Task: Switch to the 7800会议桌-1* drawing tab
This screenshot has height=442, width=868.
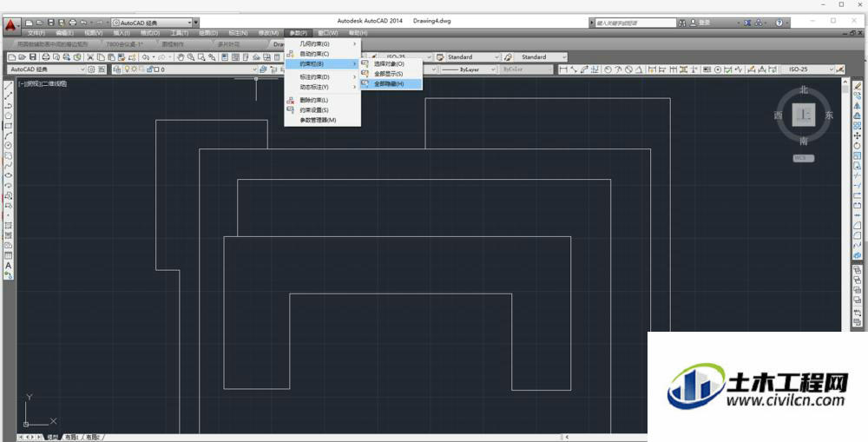Action: click(124, 43)
